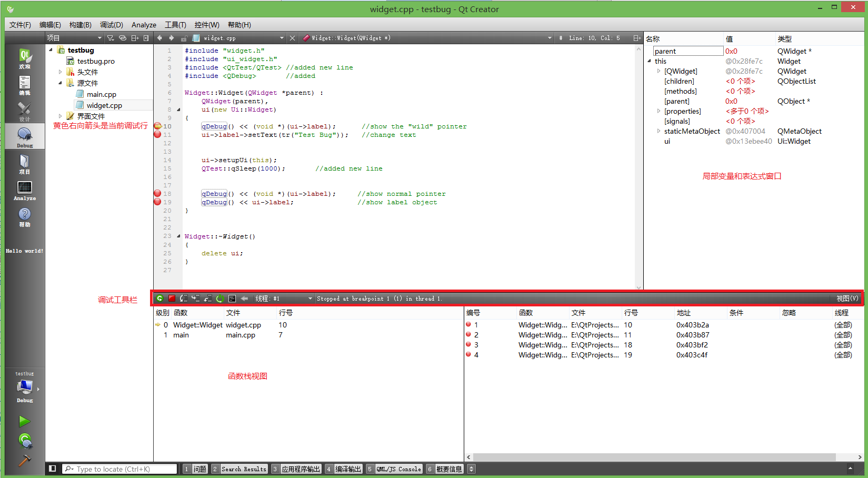Click the Type to locate search field
This screenshot has width=868, height=478.
tap(119, 469)
